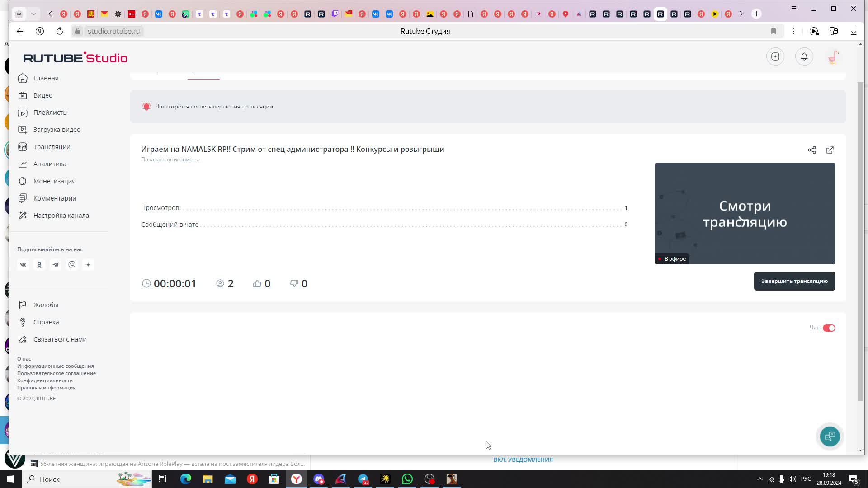Image resolution: width=868 pixels, height=488 pixels.
Task: Open the Конфиденциальность link
Action: [45, 380]
